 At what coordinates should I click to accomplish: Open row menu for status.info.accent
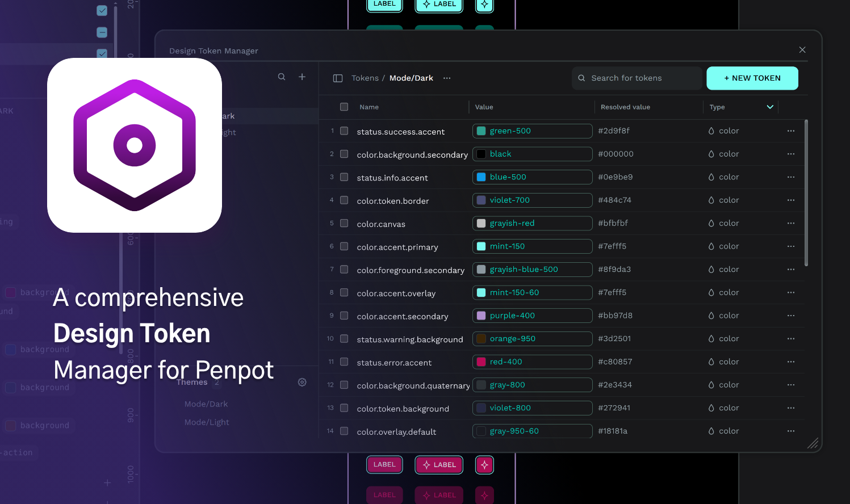click(x=791, y=177)
